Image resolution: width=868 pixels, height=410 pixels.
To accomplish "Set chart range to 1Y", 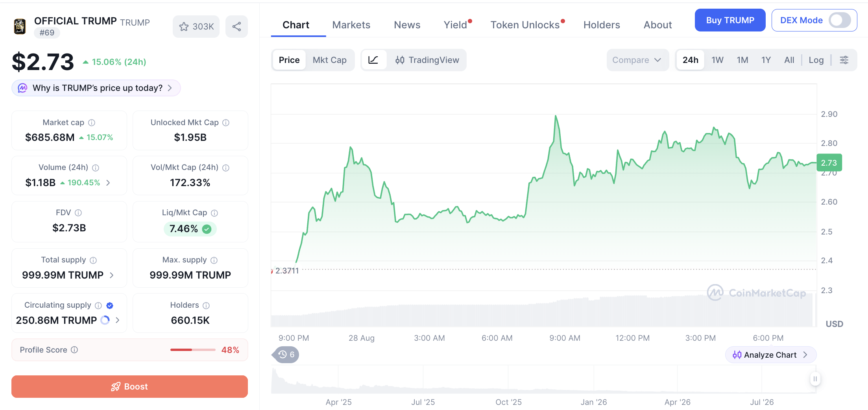I will (x=766, y=60).
